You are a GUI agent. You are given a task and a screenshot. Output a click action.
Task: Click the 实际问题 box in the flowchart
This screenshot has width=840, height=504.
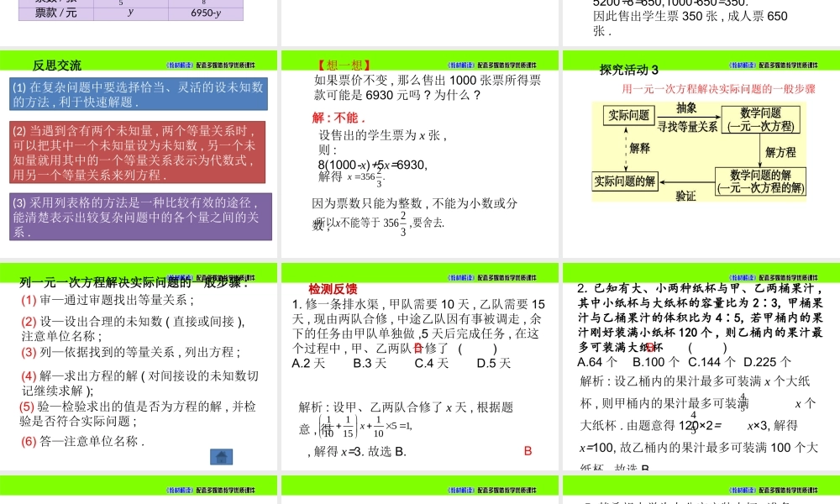[627, 116]
